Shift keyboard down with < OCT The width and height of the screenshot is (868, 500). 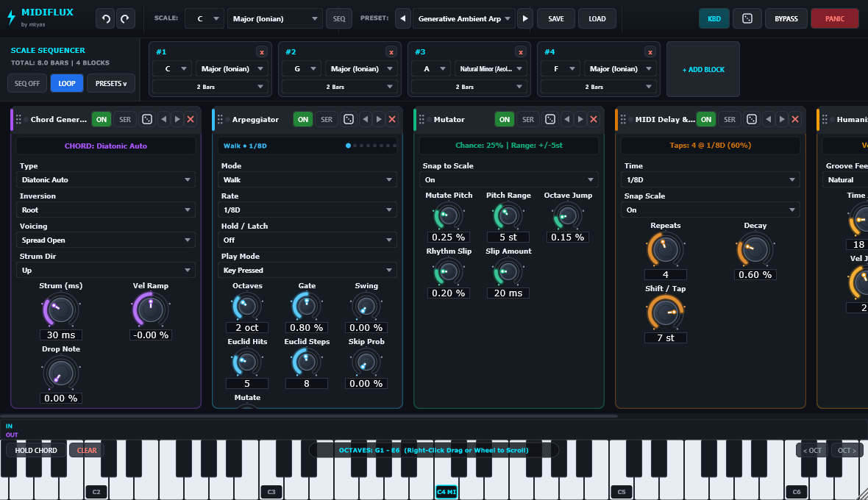pyautogui.click(x=812, y=450)
